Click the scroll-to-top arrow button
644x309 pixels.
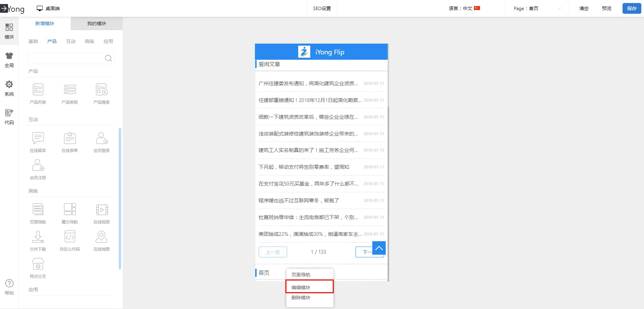coord(379,248)
